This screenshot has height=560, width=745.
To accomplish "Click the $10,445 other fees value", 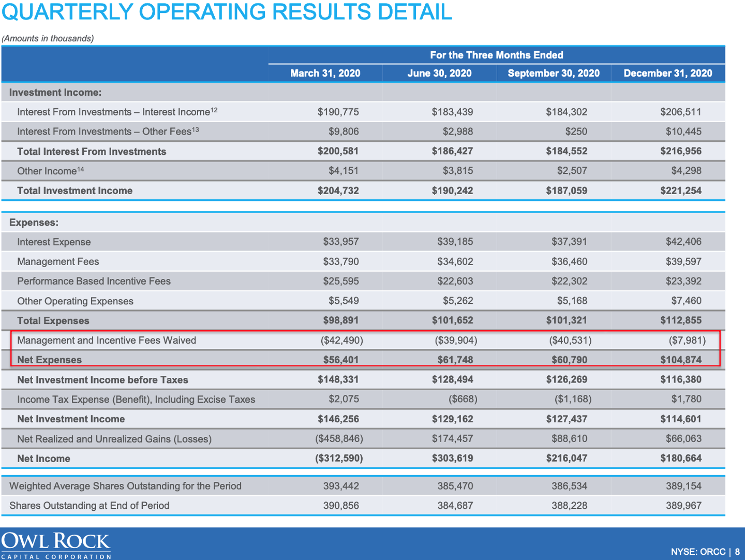I will pos(683,131).
